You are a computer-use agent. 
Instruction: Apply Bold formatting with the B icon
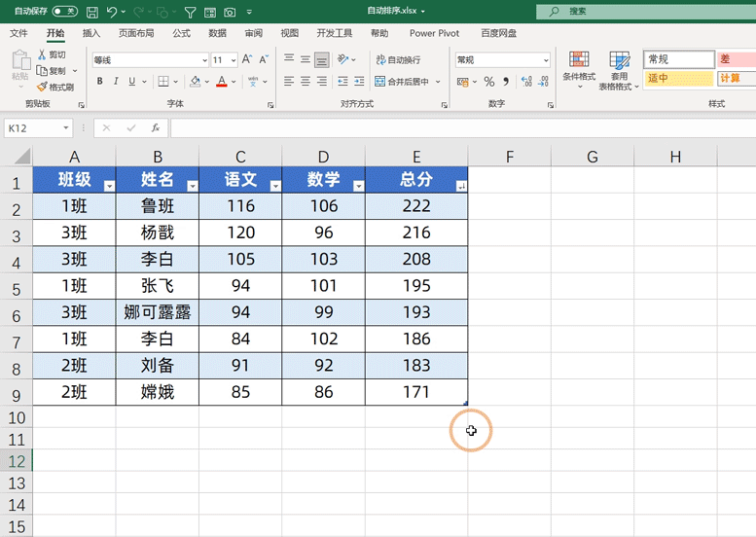pyautogui.click(x=99, y=82)
